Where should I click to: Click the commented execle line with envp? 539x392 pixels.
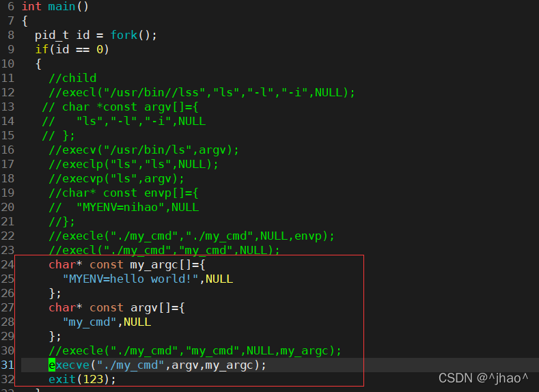[x=191, y=236]
